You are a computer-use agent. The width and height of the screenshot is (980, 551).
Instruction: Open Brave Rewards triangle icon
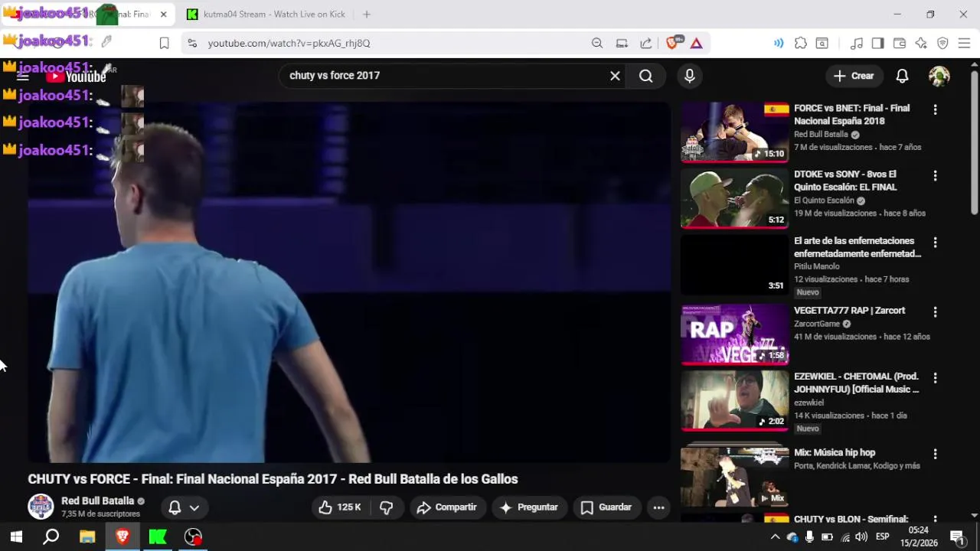[696, 44]
